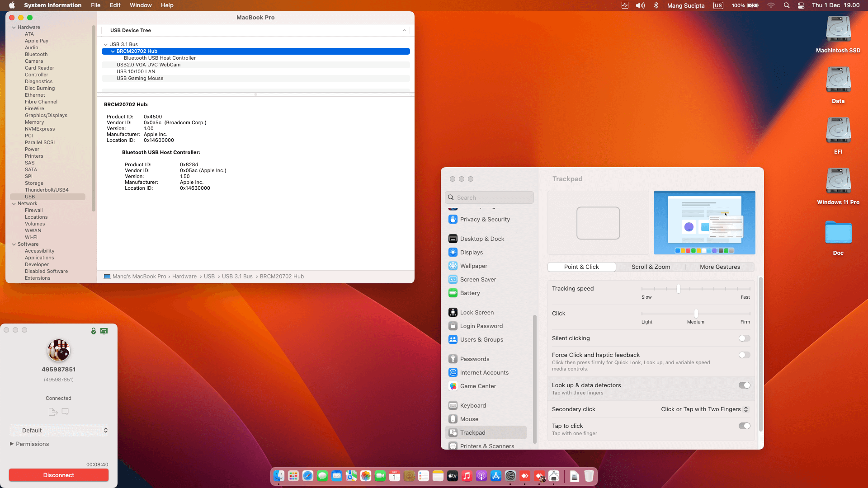The image size is (868, 488).
Task: Open Photos app in the Dock
Action: [x=366, y=476]
